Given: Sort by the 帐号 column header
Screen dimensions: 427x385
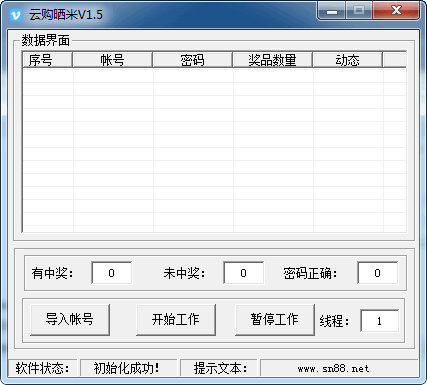Looking at the screenshot, I should (x=113, y=60).
